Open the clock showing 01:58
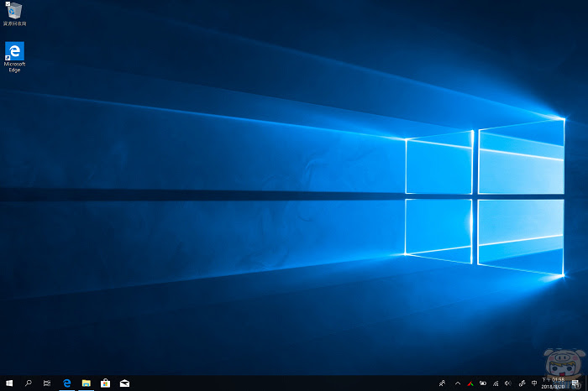The height and width of the screenshot is (391, 588). [553, 383]
